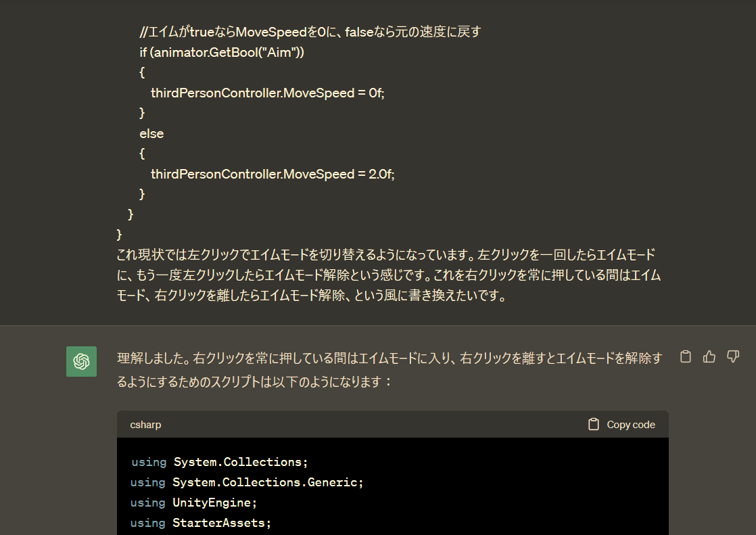The image size is (756, 535).
Task: Give the response a thumbs up
Action: point(709,356)
